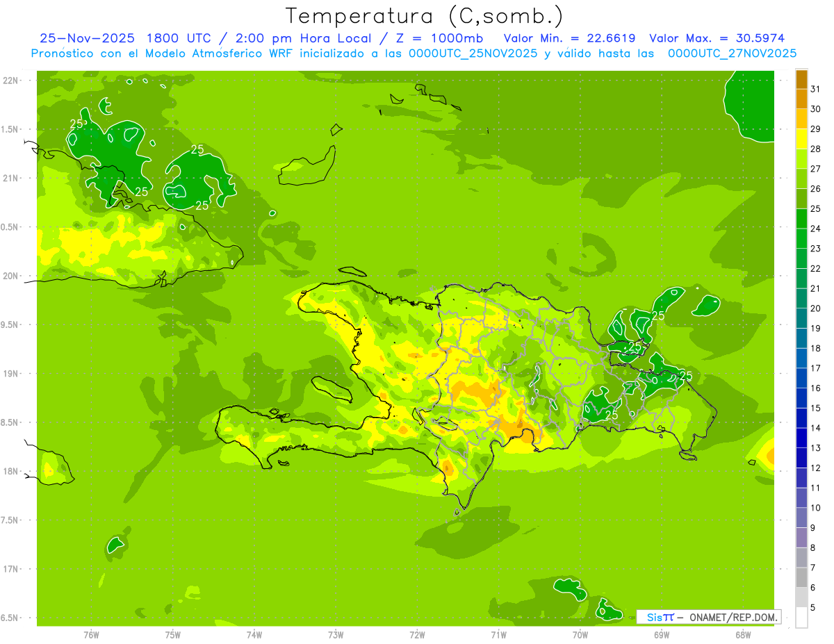Screen dimensions: 834x644
Task: Select the 'Valor Min. = 22.6619' value
Action: (x=570, y=38)
